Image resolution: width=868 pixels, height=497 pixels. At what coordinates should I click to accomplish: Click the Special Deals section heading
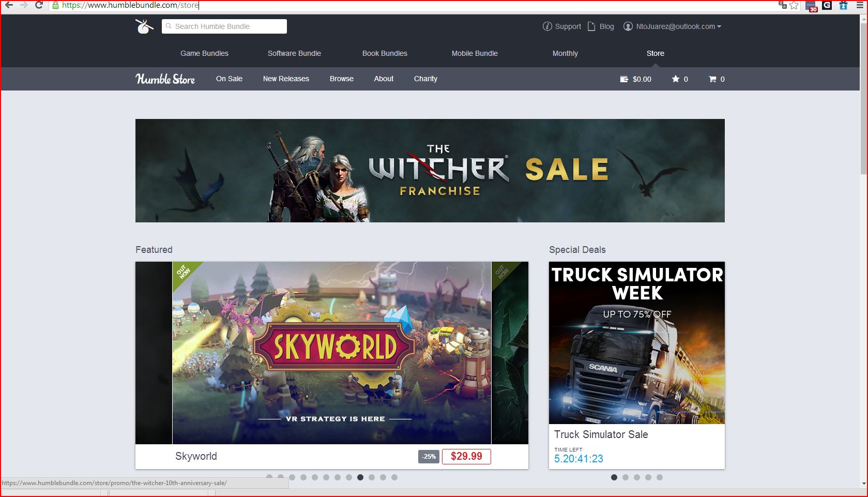coord(577,250)
